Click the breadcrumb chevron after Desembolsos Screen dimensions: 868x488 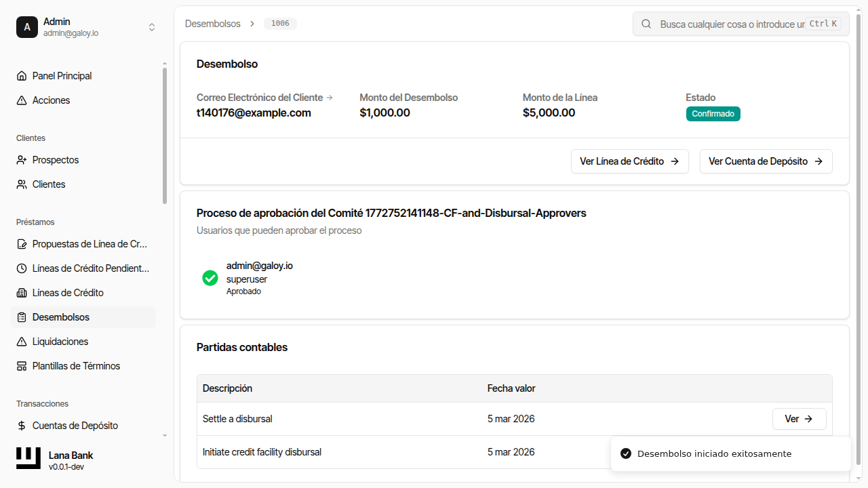point(252,24)
